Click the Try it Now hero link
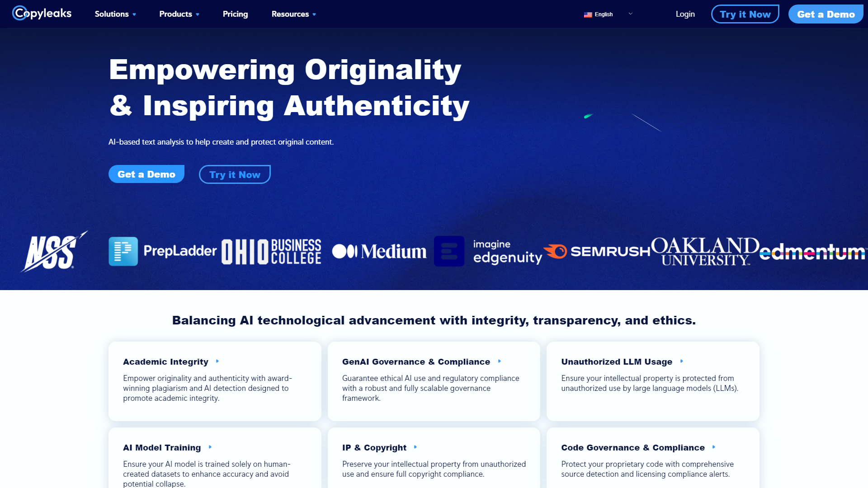 pyautogui.click(x=234, y=174)
